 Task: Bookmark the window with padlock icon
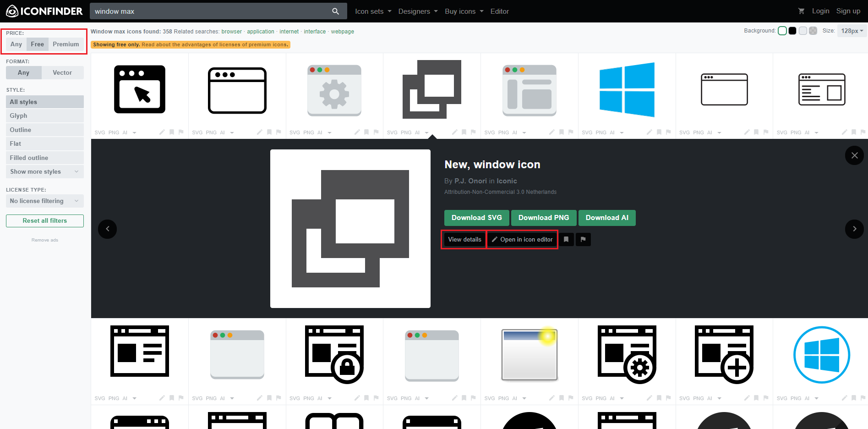[366, 398]
